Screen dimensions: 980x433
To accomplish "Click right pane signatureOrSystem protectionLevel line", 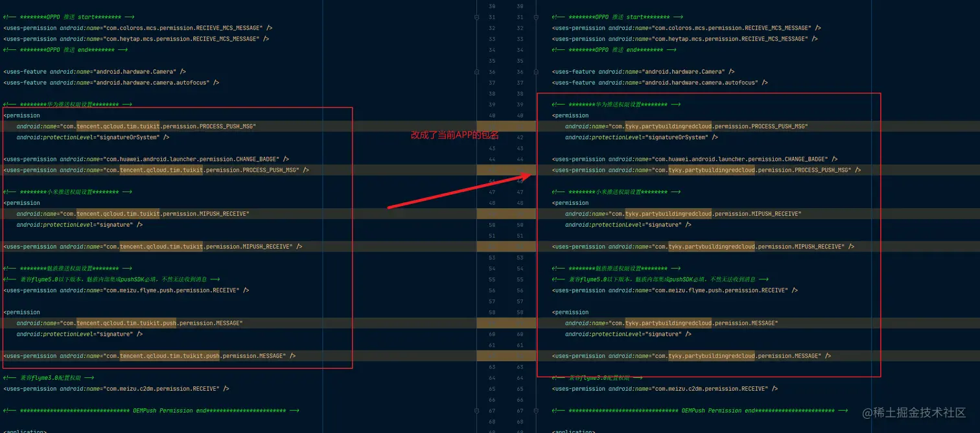I will (x=641, y=137).
